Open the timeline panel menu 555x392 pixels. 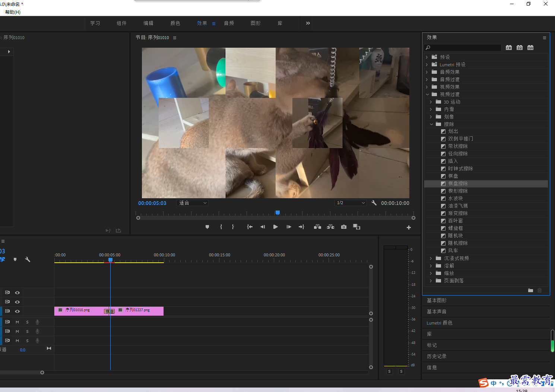point(3,241)
